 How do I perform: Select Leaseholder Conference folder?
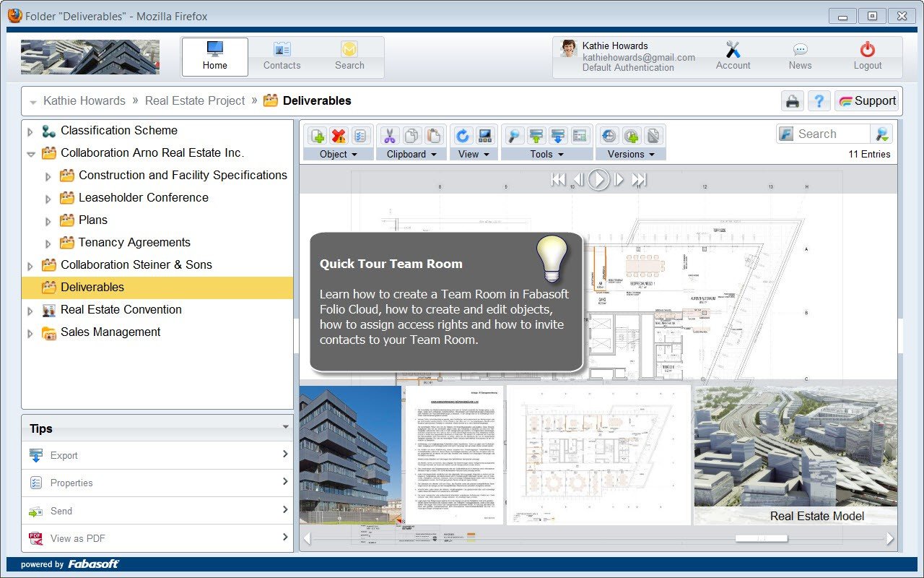tap(144, 198)
